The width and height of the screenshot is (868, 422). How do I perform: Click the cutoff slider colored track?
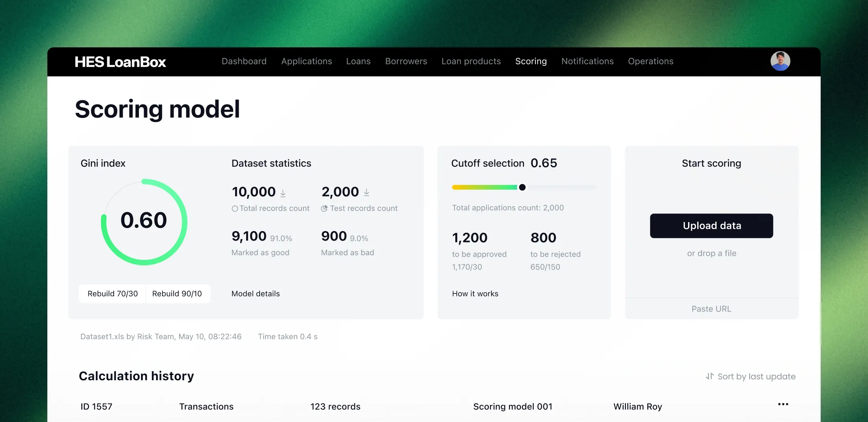[x=485, y=187]
